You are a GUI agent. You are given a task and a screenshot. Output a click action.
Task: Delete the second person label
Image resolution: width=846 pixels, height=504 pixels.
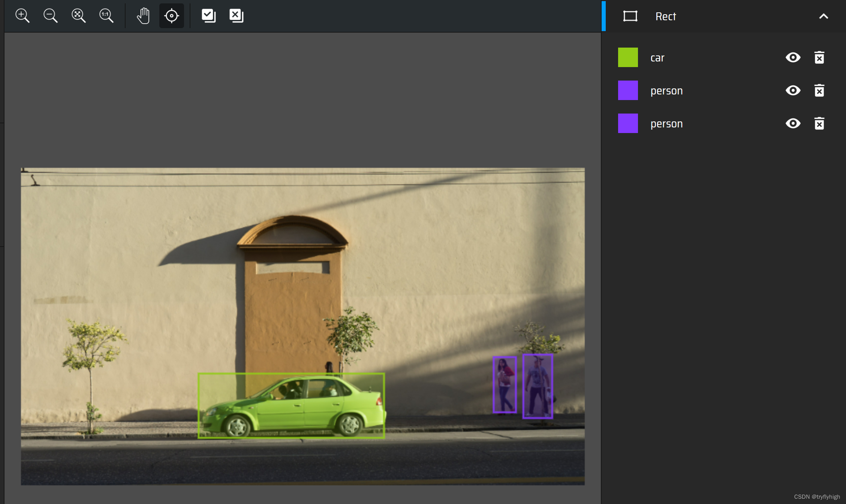tap(819, 124)
